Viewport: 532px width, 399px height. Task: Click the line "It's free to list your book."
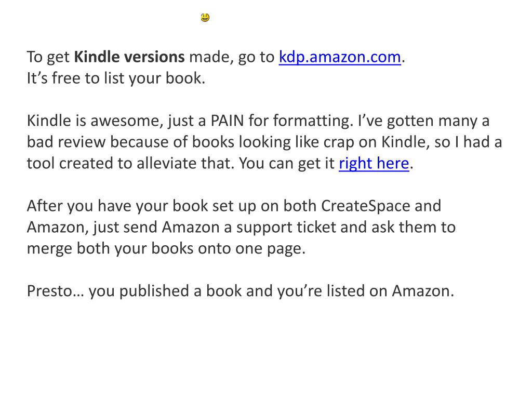click(x=116, y=79)
